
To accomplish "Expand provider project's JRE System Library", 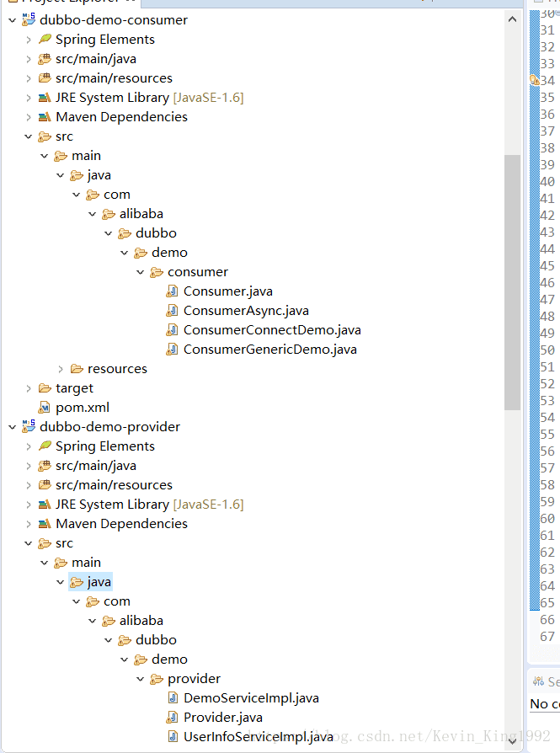I will tap(29, 505).
